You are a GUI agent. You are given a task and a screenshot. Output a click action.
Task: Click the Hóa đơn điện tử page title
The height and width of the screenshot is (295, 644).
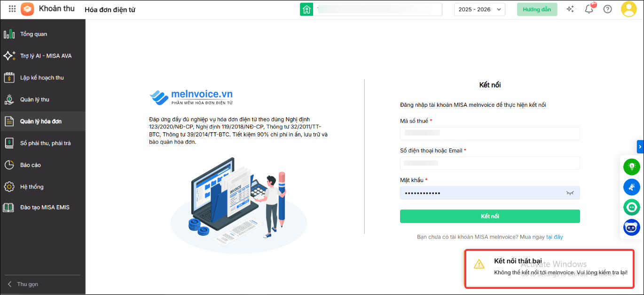pos(110,9)
